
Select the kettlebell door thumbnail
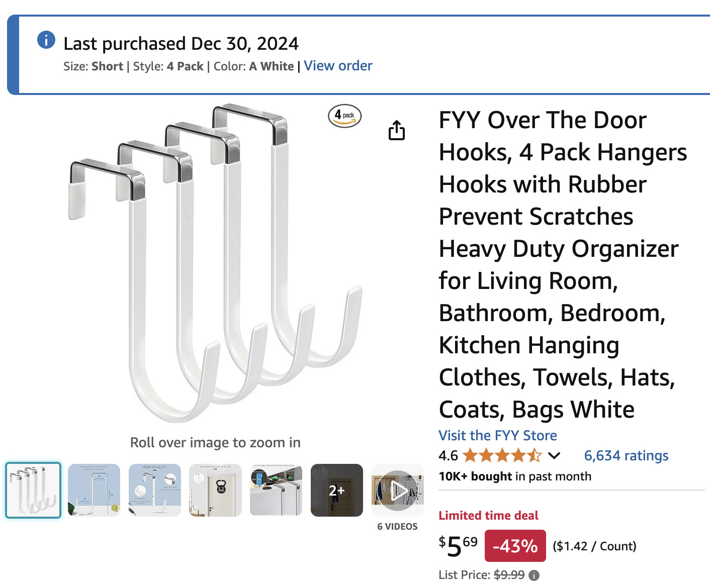point(216,491)
